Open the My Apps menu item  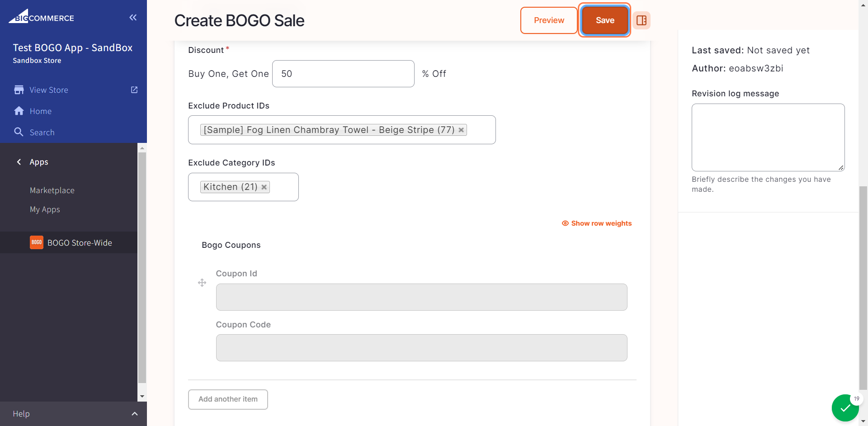45,209
